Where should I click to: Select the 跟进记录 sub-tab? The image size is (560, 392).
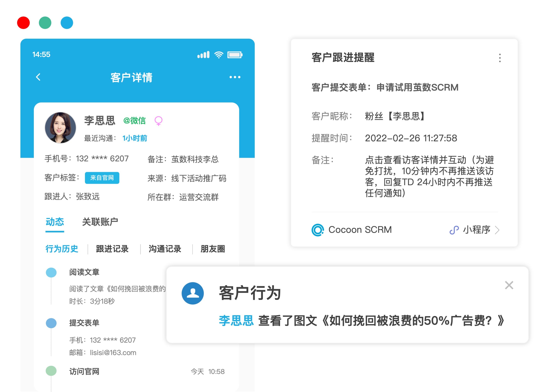pos(112,249)
